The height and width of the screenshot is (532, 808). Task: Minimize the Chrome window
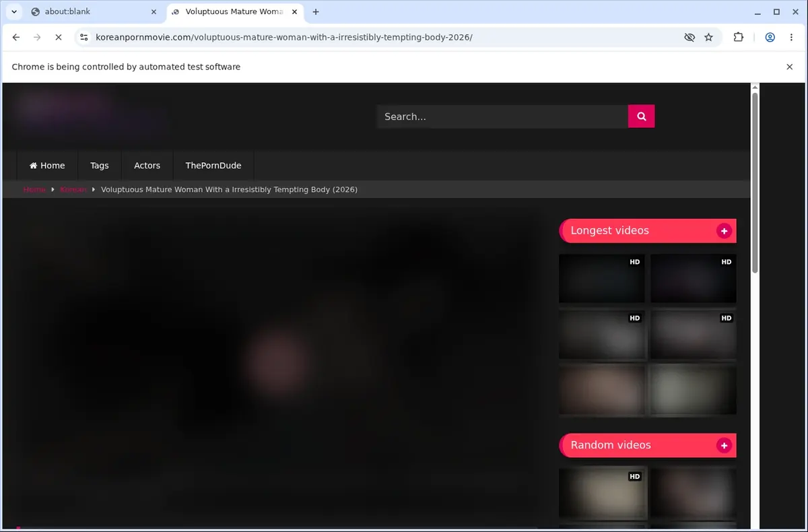click(758, 11)
